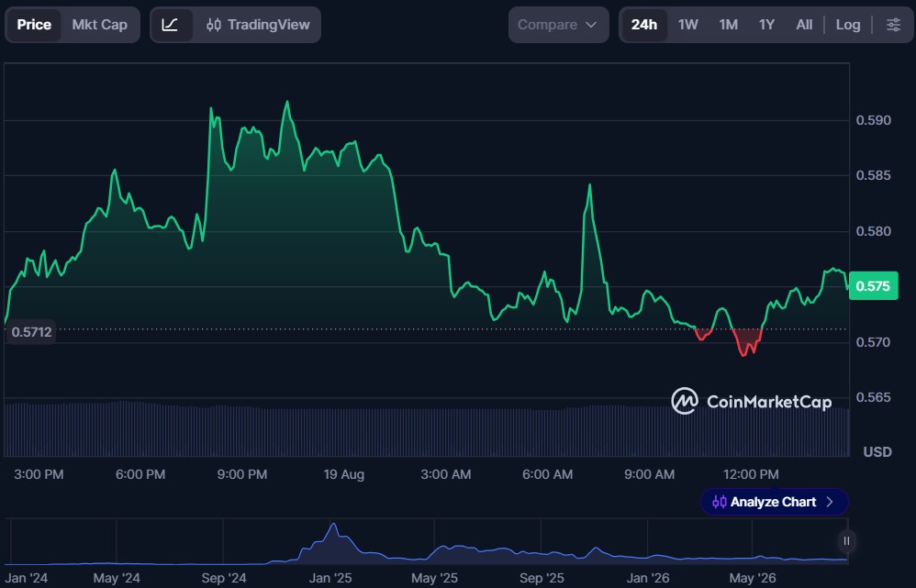Click the 6:00 AM time label
Viewport: 916px width, 588px height.
(x=547, y=474)
